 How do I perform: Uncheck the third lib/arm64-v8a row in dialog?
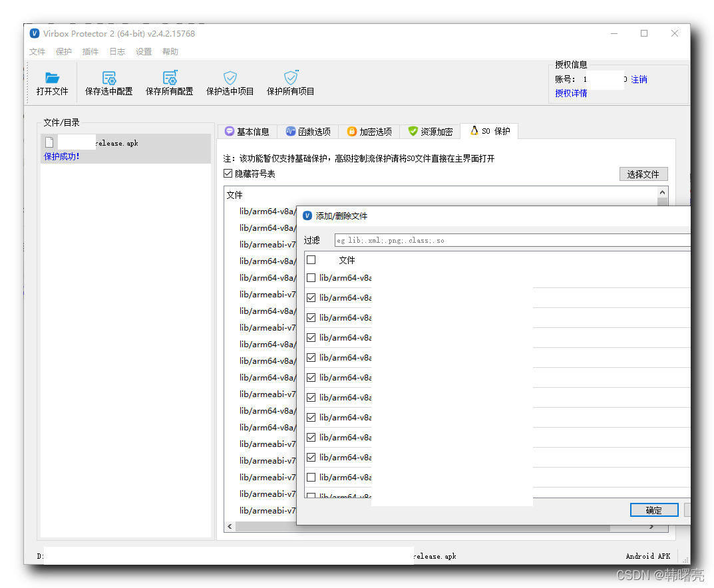pyautogui.click(x=311, y=318)
